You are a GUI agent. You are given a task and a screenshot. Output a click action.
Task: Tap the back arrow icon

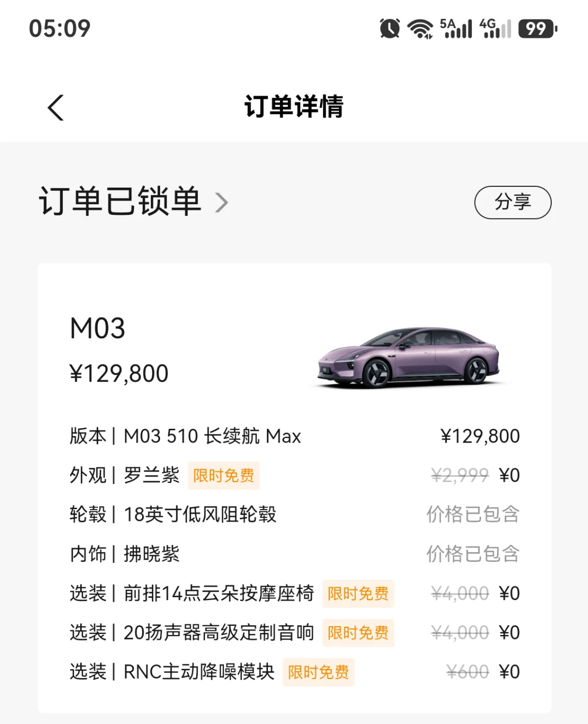[55, 108]
